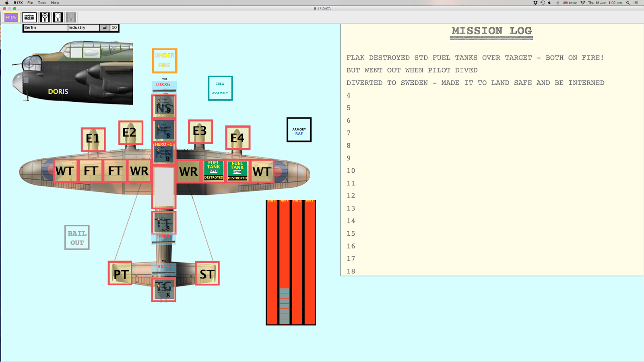This screenshot has height=362, width=644.
Task: Click log line 'DIVERTED TO SWEDEN'
Action: [x=475, y=82]
